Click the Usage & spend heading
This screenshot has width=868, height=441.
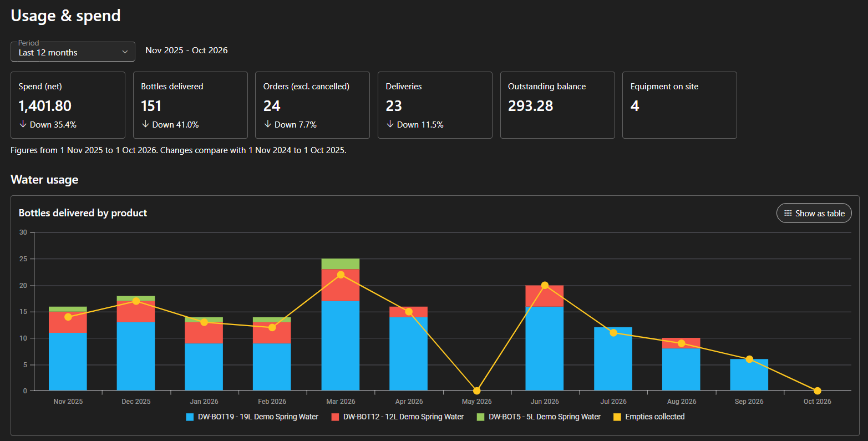tap(66, 16)
